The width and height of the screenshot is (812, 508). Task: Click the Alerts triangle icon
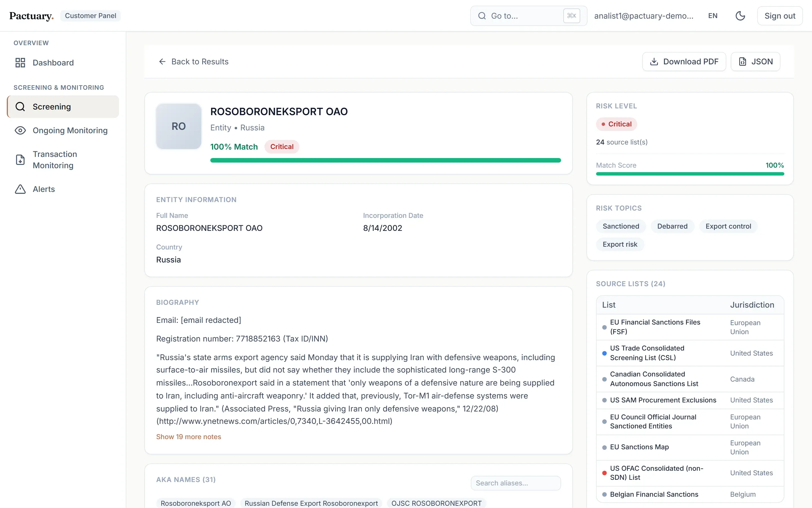click(x=20, y=189)
